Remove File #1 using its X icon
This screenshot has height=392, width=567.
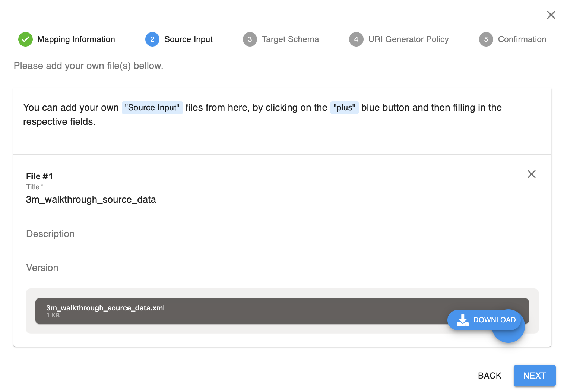pos(531,174)
